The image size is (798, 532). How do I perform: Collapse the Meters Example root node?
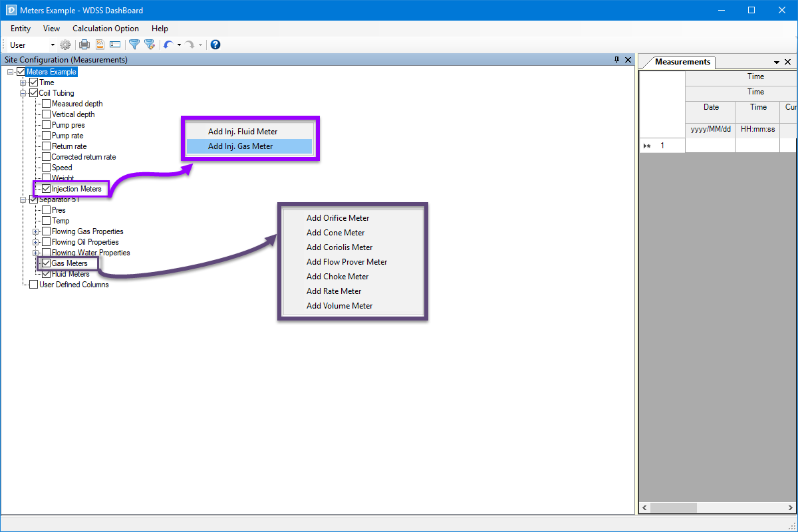[11, 72]
